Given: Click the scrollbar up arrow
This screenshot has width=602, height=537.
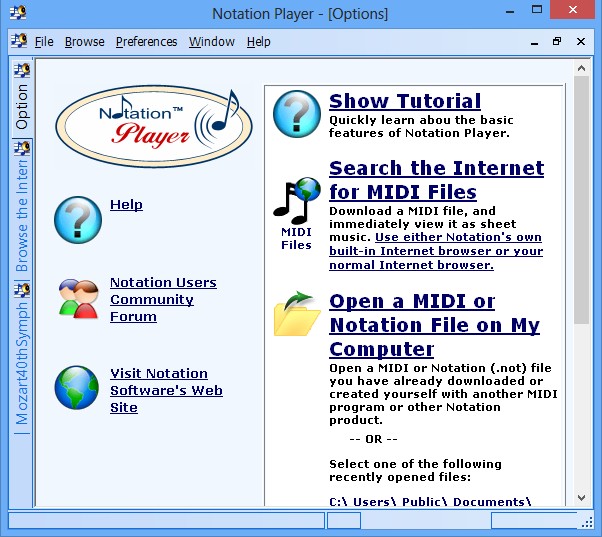Looking at the screenshot, I should tap(581, 68).
